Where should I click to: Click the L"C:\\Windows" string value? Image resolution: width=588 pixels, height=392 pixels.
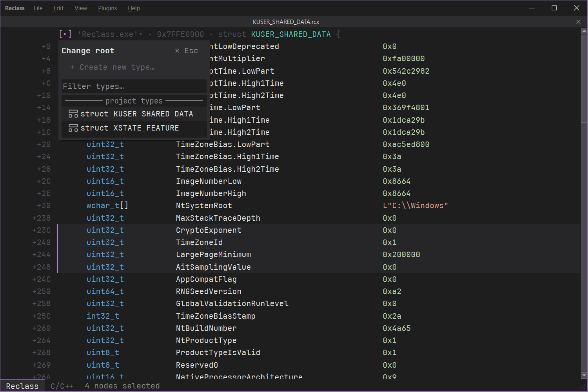tap(416, 205)
